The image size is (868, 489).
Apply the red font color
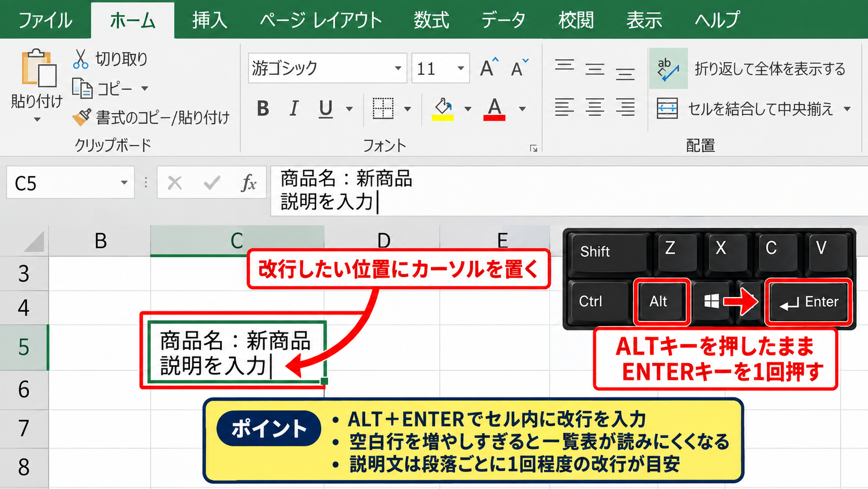click(x=494, y=109)
